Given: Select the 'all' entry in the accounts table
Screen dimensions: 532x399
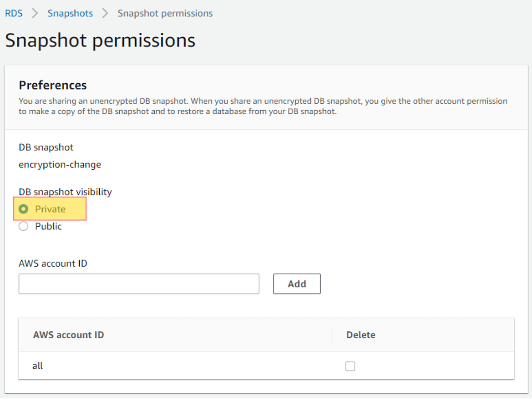Looking at the screenshot, I should pyautogui.click(x=38, y=366).
